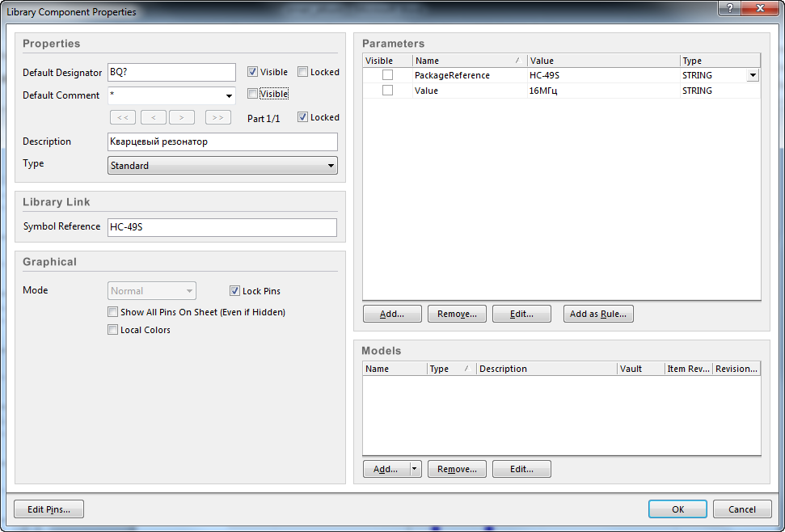Sort models by Type column header

pyautogui.click(x=452, y=369)
